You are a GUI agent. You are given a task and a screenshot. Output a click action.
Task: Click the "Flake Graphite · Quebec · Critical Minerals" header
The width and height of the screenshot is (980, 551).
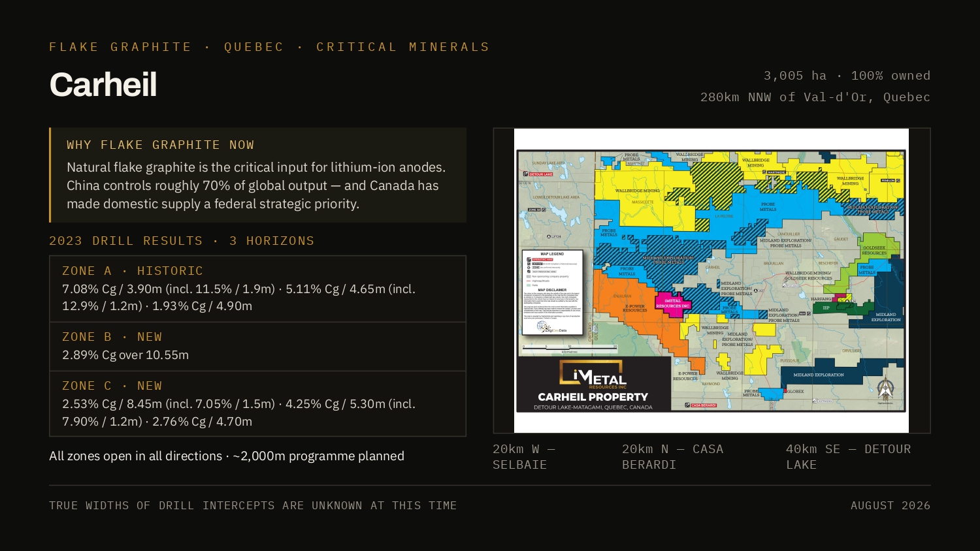tap(269, 47)
